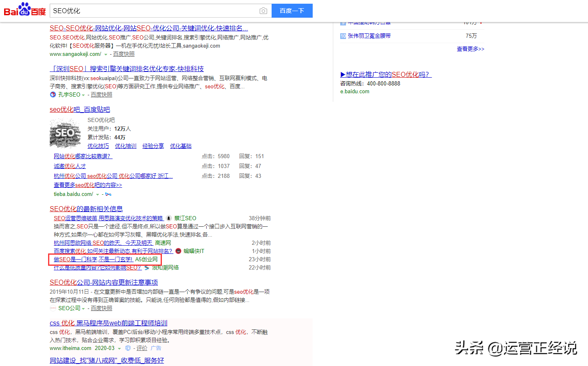Open thread 网站优化哪家比较靠谱?
The height and width of the screenshot is (366, 588).
83,156
